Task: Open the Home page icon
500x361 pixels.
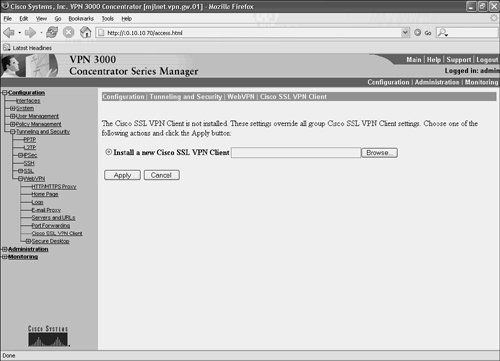Action: tap(86, 32)
